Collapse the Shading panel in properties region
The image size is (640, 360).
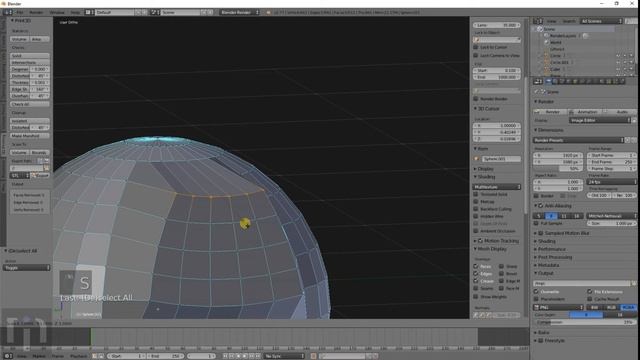pos(485,177)
